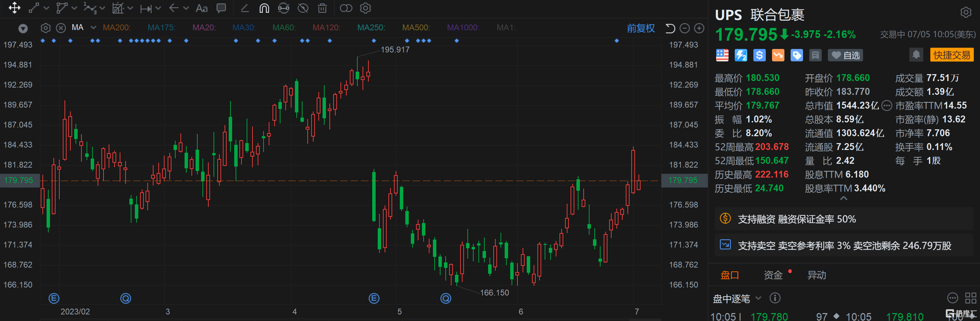
Task: Click the blue lightning Level 2 icon
Action: point(741,55)
